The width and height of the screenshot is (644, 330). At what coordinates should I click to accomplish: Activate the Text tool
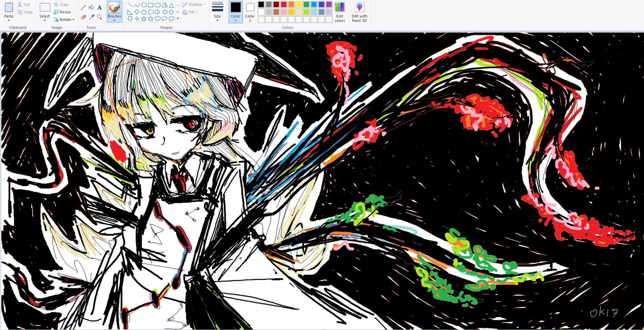pyautogui.click(x=99, y=8)
